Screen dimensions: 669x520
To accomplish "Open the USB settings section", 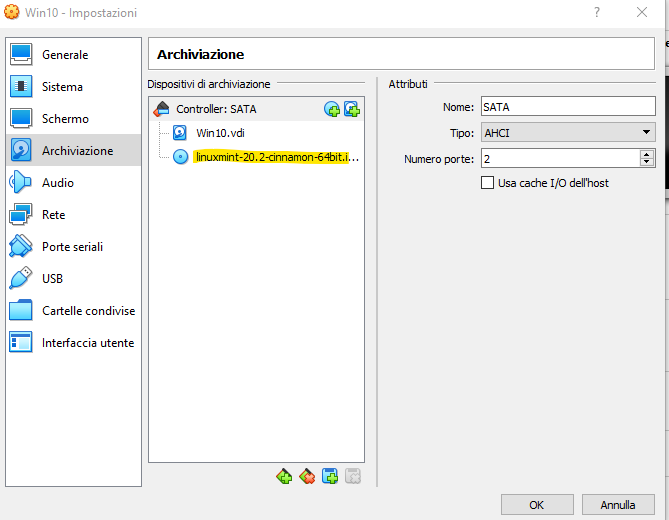I will point(73,279).
